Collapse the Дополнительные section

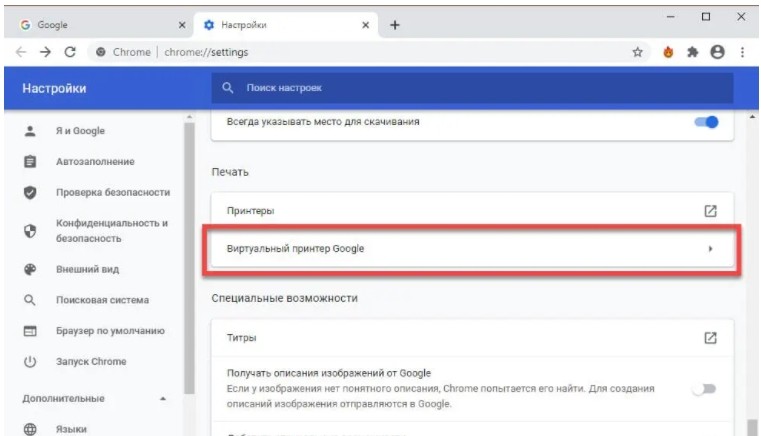[163, 398]
